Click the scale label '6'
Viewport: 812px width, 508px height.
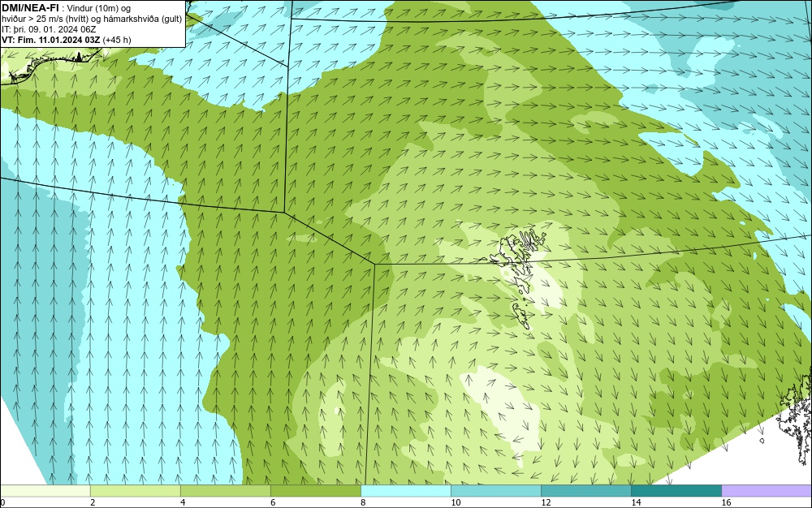(x=273, y=502)
